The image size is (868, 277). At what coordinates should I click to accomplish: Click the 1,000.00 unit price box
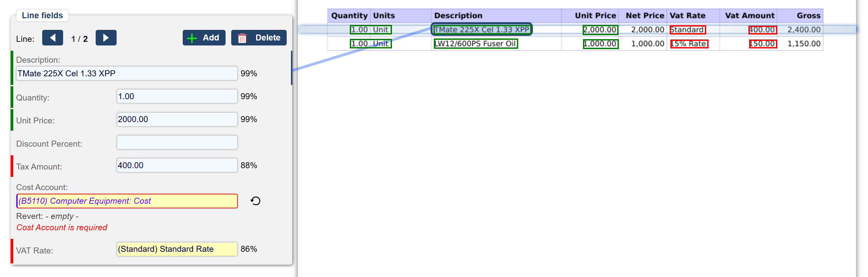(x=601, y=44)
